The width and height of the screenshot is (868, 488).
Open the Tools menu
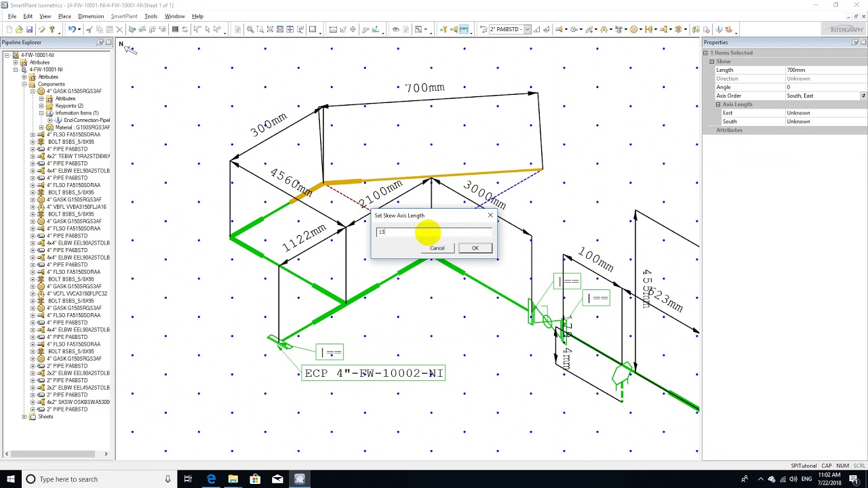[x=151, y=16]
